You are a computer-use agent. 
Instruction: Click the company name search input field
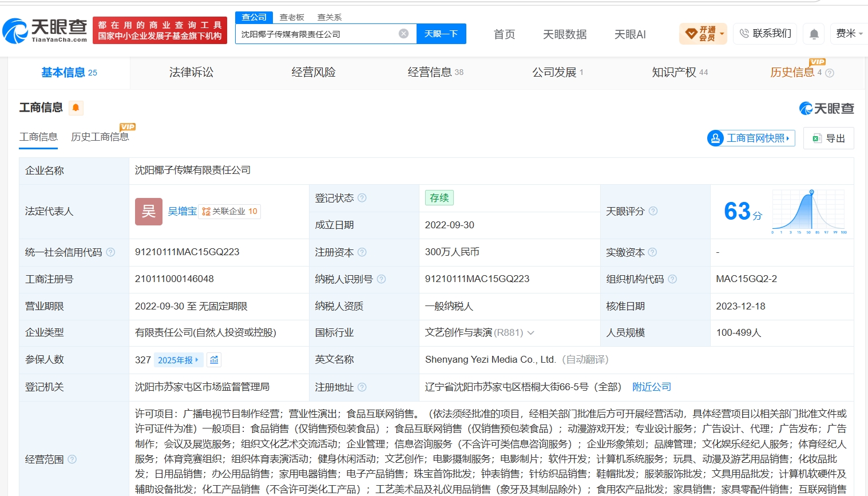318,34
